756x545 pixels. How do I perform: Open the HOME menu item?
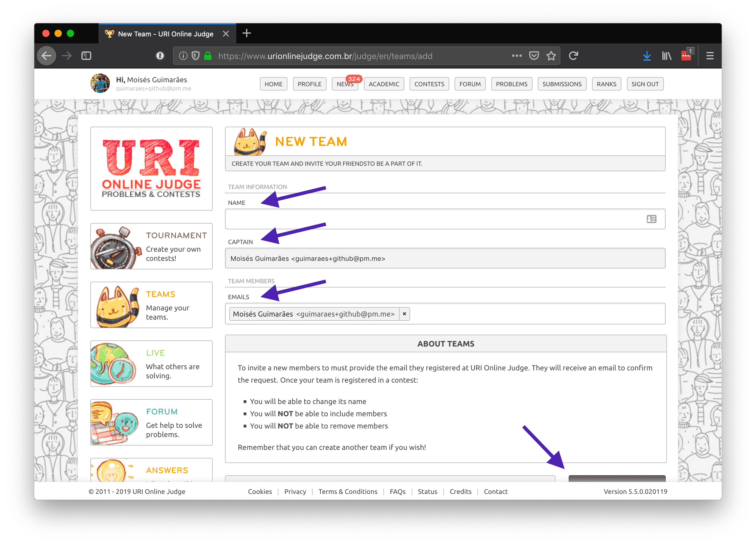tap(273, 84)
